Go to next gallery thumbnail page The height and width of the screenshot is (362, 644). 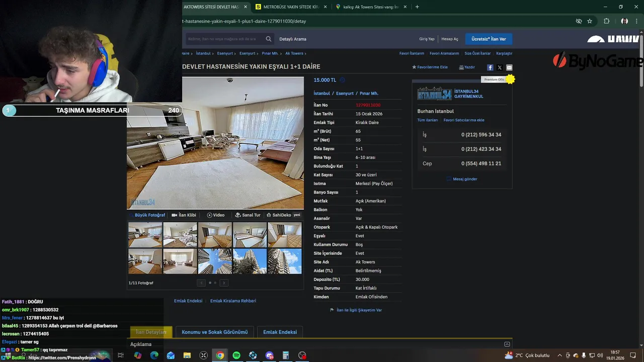tap(224, 283)
